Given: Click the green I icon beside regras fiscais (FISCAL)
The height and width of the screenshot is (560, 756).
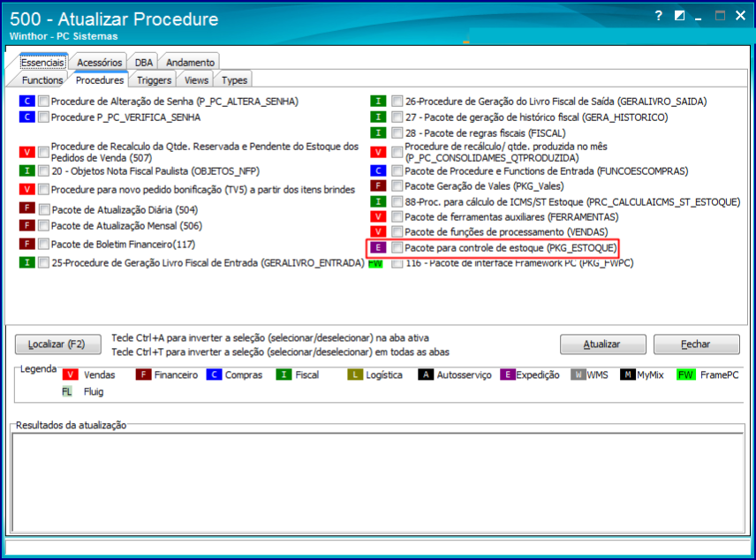Looking at the screenshot, I should [x=378, y=132].
